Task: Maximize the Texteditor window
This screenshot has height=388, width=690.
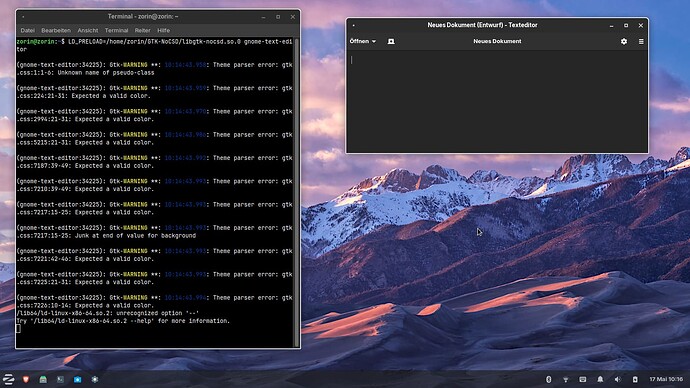Action: click(x=626, y=26)
